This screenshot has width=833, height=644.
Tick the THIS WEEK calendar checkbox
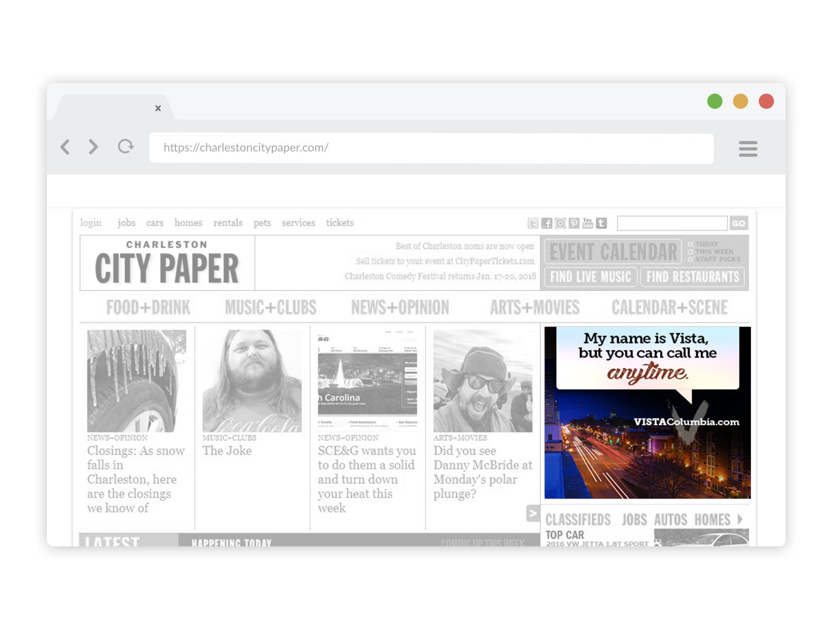[691, 252]
